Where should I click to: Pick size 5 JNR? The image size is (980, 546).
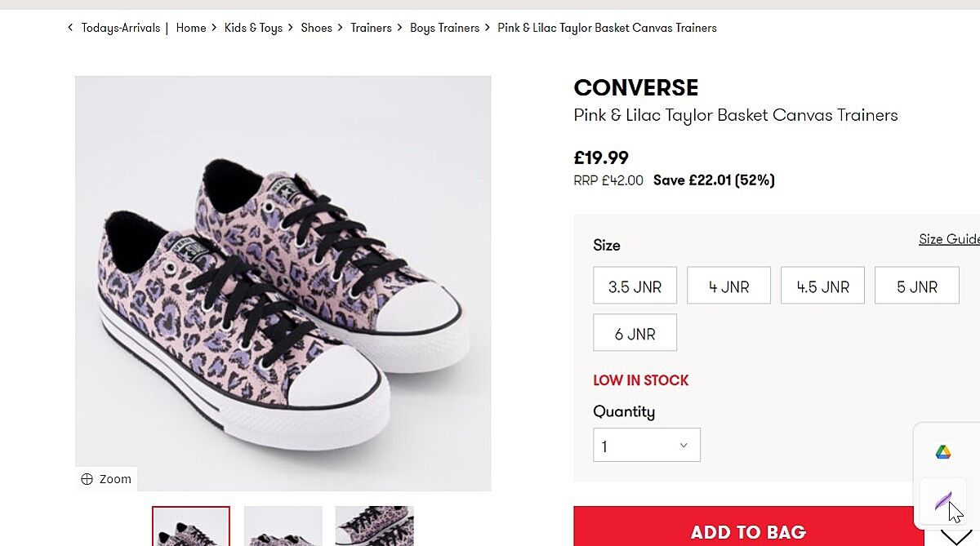pyautogui.click(x=916, y=286)
